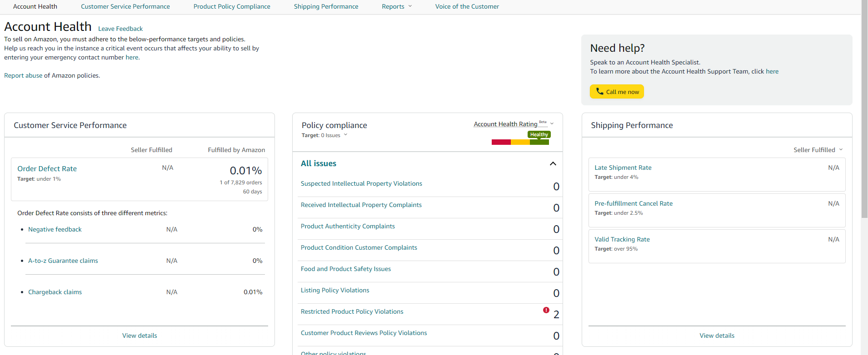Click the phone icon in Call me now
The height and width of the screenshot is (355, 868).
[600, 91]
